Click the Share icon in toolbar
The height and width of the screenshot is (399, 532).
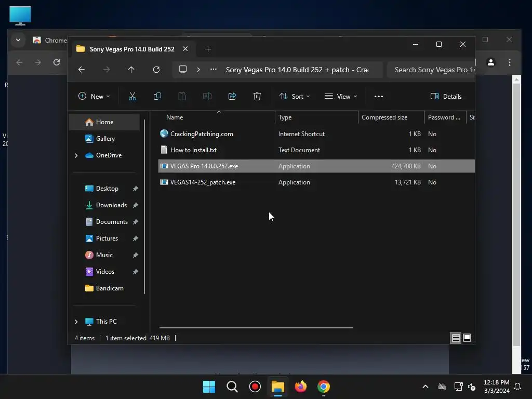232,96
